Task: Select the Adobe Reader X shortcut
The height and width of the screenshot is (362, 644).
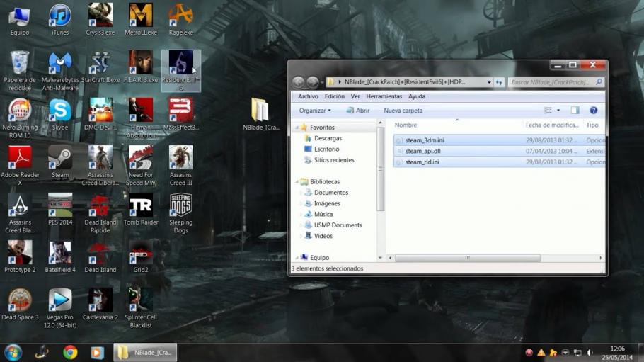Action: click(20, 165)
